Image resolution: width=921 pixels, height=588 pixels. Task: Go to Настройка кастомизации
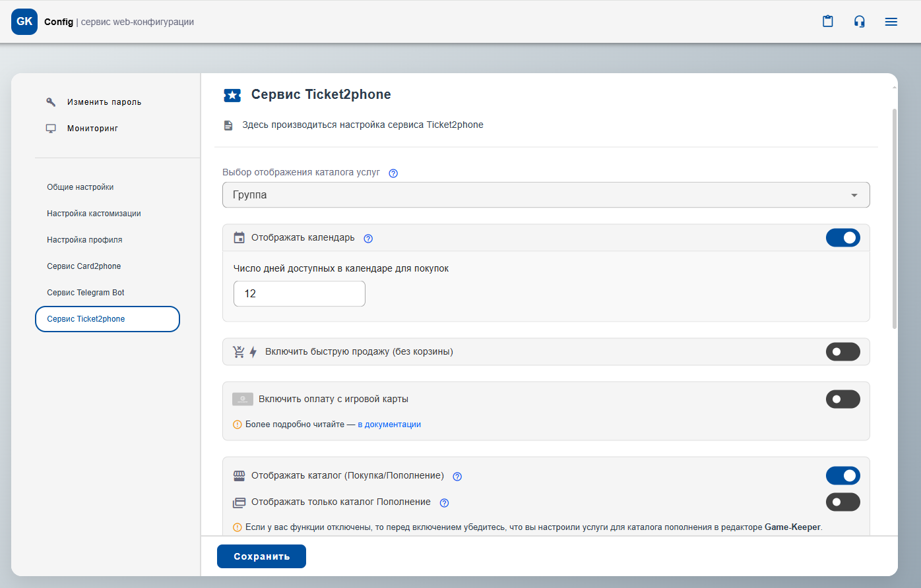[x=94, y=214]
